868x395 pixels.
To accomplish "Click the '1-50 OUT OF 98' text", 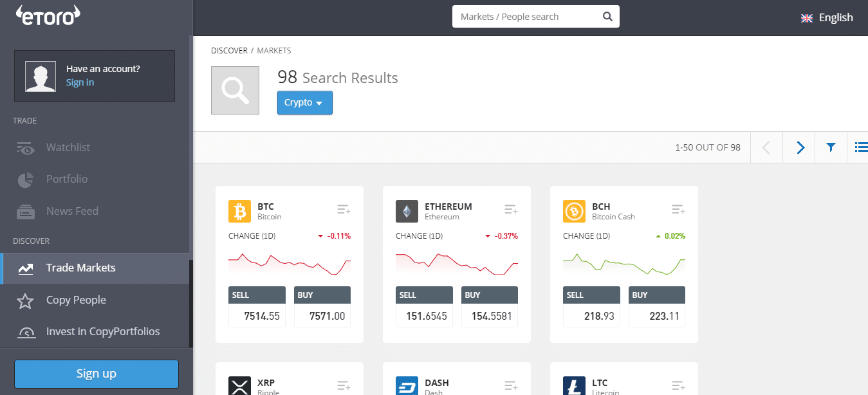I will (x=708, y=148).
